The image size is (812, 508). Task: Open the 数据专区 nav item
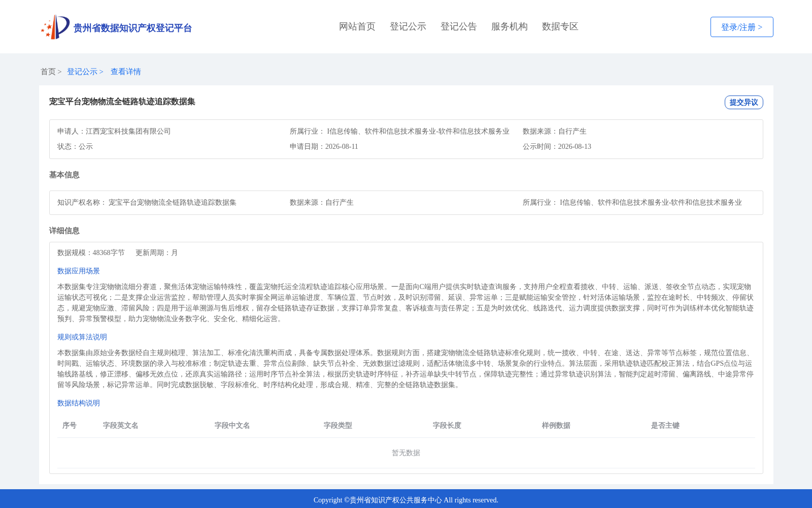tap(560, 26)
